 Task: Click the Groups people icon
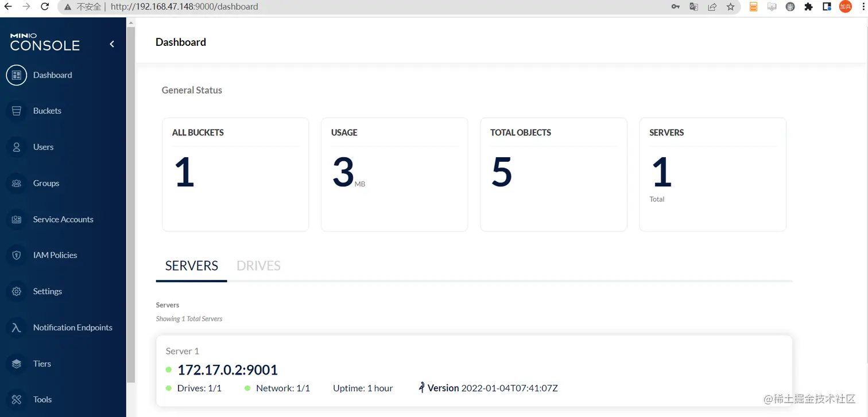click(17, 184)
